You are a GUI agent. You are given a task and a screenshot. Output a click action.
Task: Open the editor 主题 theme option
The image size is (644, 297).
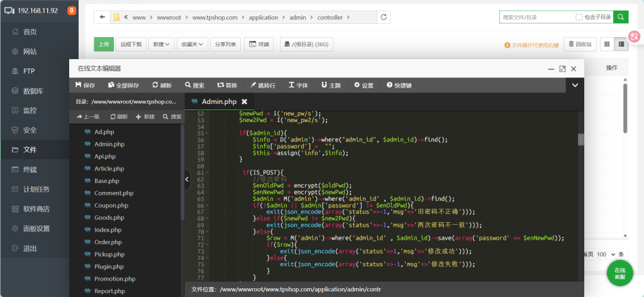tap(331, 85)
